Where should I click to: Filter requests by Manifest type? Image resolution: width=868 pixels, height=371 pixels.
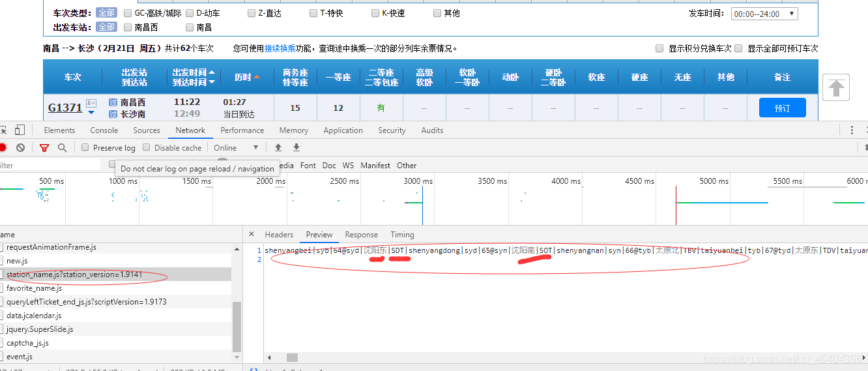coord(375,166)
